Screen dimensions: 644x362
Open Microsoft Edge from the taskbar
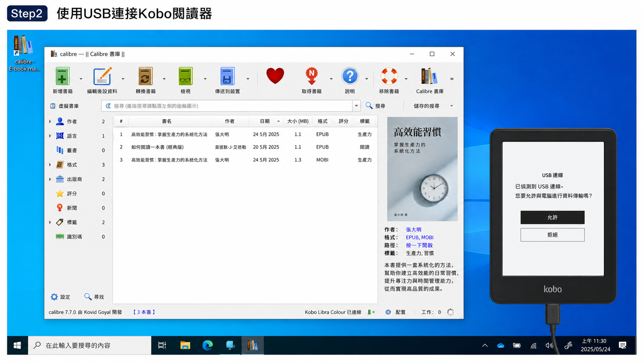208,345
